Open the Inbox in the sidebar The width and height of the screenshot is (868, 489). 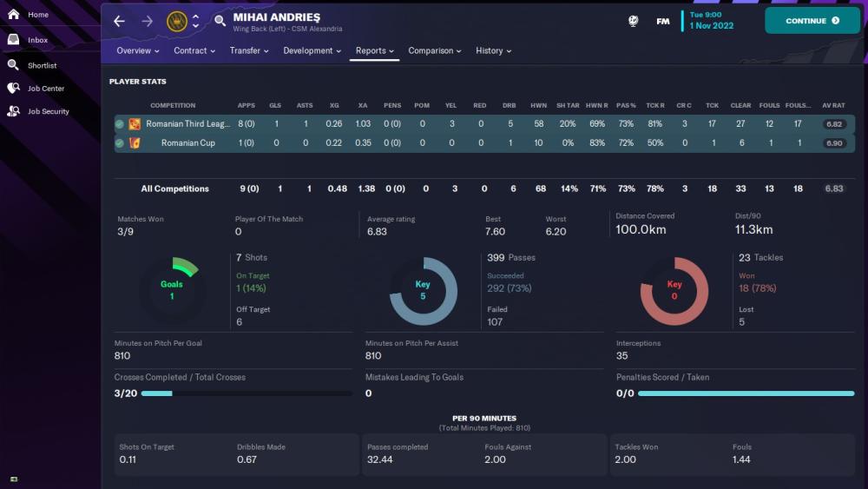(38, 40)
